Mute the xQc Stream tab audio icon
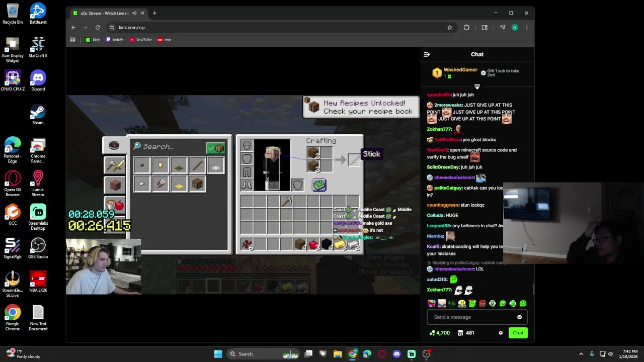644x362 pixels. (x=134, y=13)
